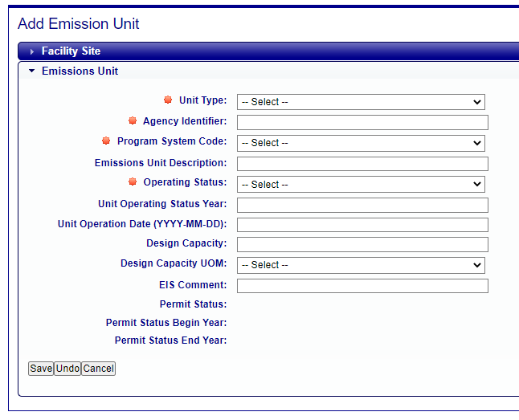
Task: Click the Unit Operation Date input field
Action: tap(362, 225)
